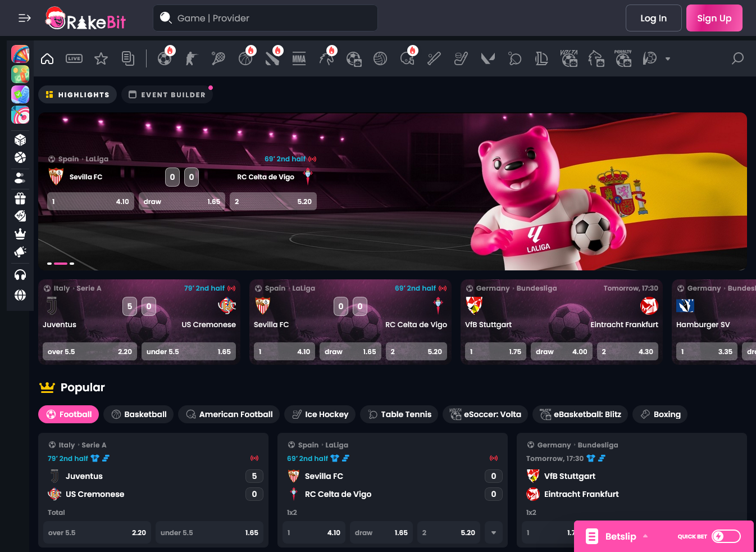Select the eSoccer: Volta popular tab

coord(486,414)
